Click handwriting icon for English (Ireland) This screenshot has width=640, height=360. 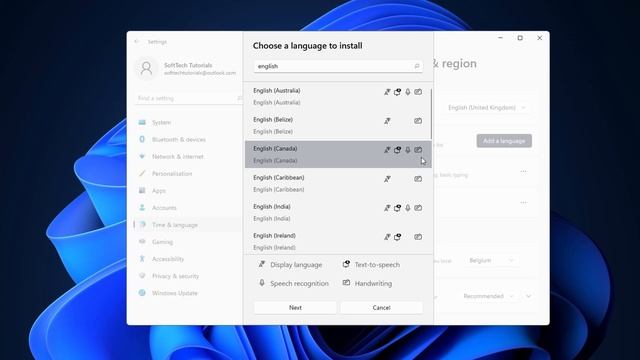[418, 237]
